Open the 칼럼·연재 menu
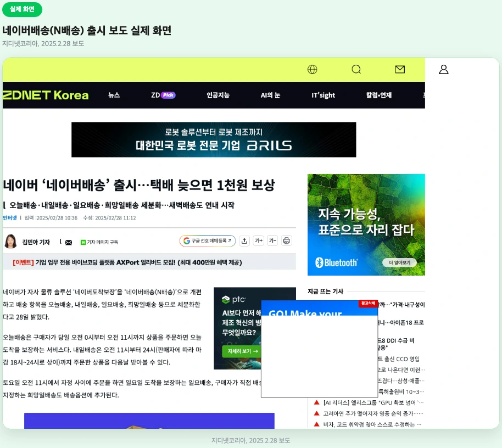This screenshot has width=502, height=448. tap(379, 95)
